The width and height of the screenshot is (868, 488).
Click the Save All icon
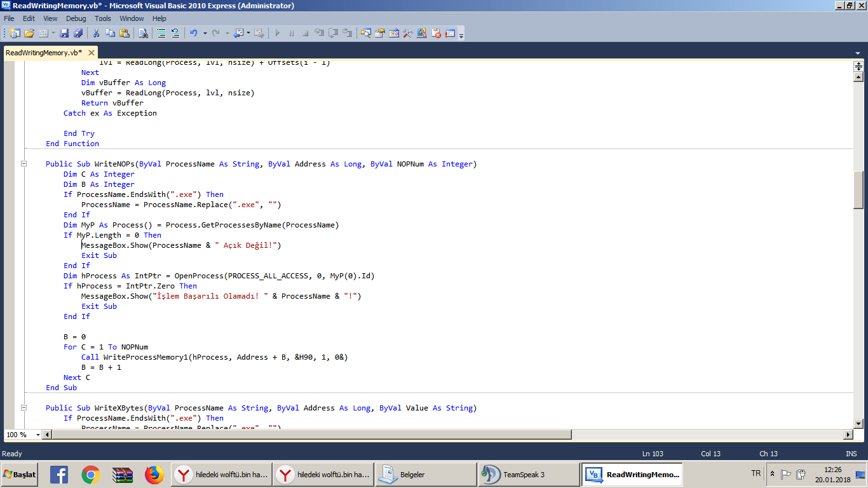click(78, 33)
